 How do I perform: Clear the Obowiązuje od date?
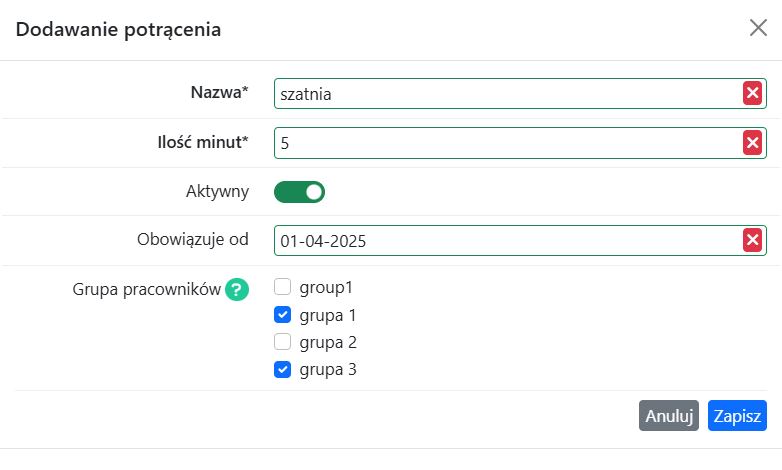[752, 240]
